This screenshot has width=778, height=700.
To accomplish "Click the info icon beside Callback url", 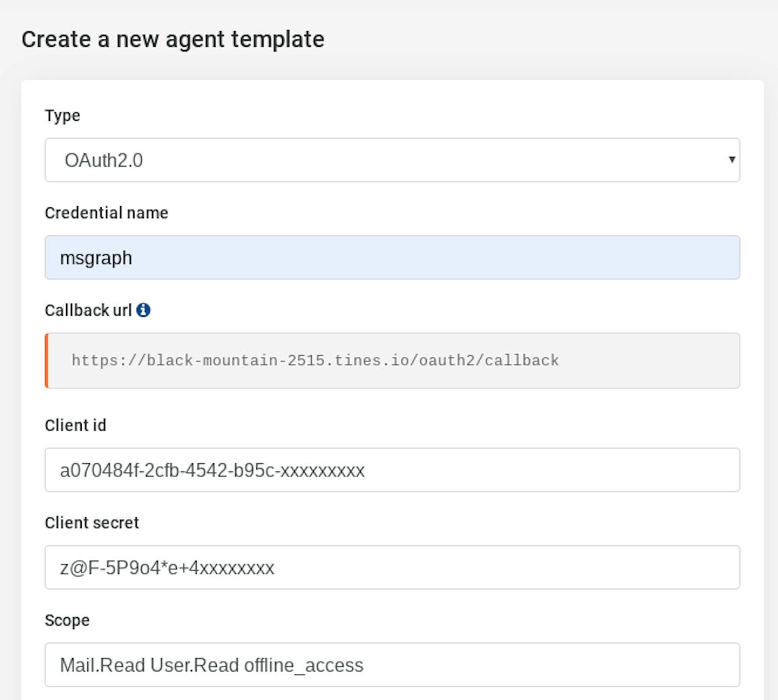I will coord(143,310).
